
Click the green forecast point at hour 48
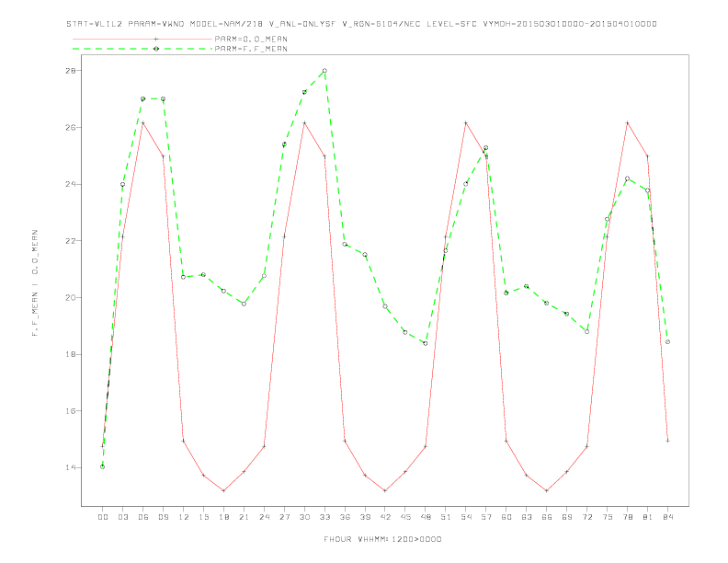click(x=426, y=343)
